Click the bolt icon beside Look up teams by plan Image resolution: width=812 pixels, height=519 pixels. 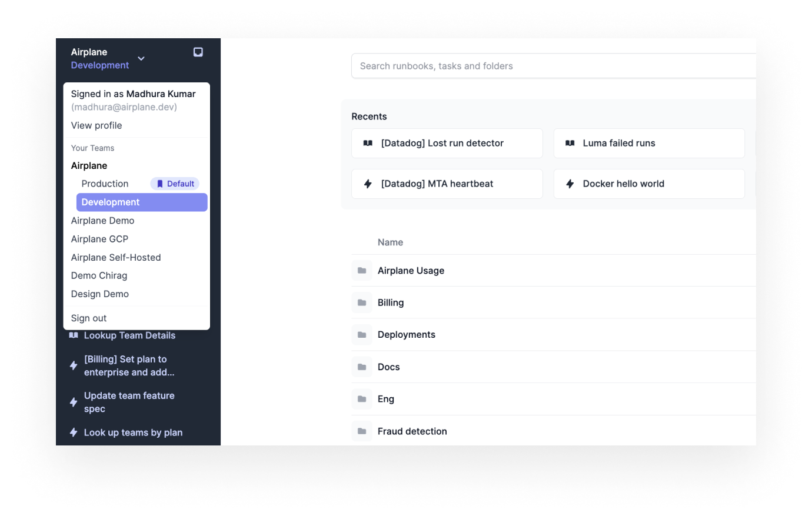(74, 432)
